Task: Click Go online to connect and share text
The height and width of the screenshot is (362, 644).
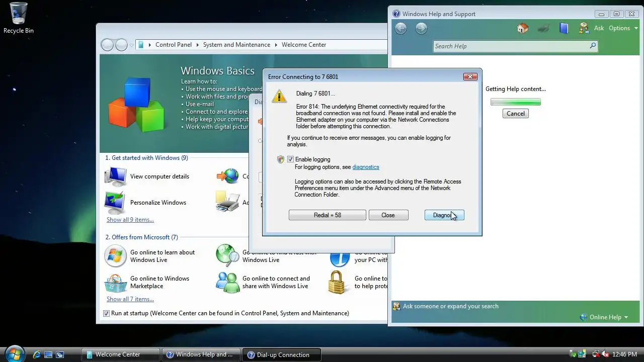Action: [x=276, y=283]
